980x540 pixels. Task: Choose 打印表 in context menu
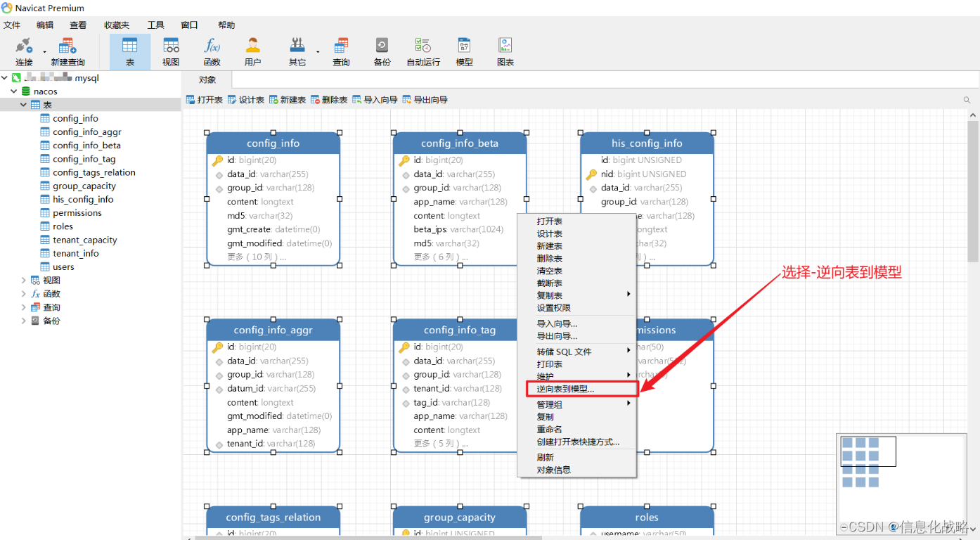click(576, 364)
